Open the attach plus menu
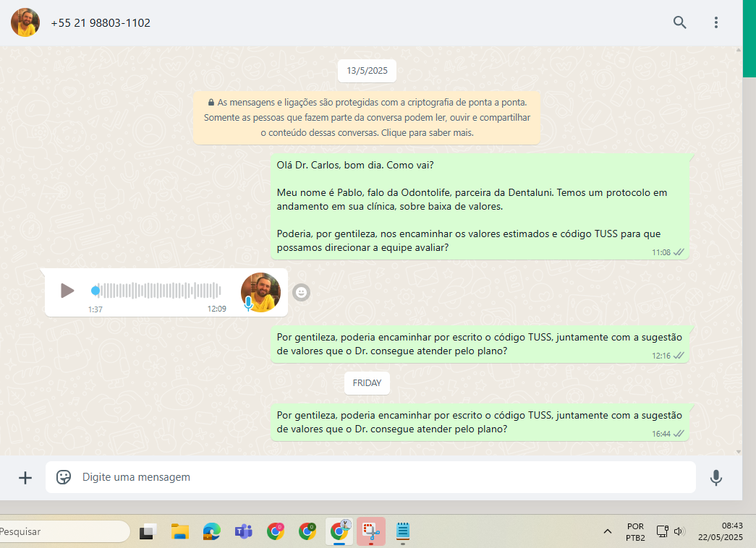Screen dimensions: 756x548 25,478
